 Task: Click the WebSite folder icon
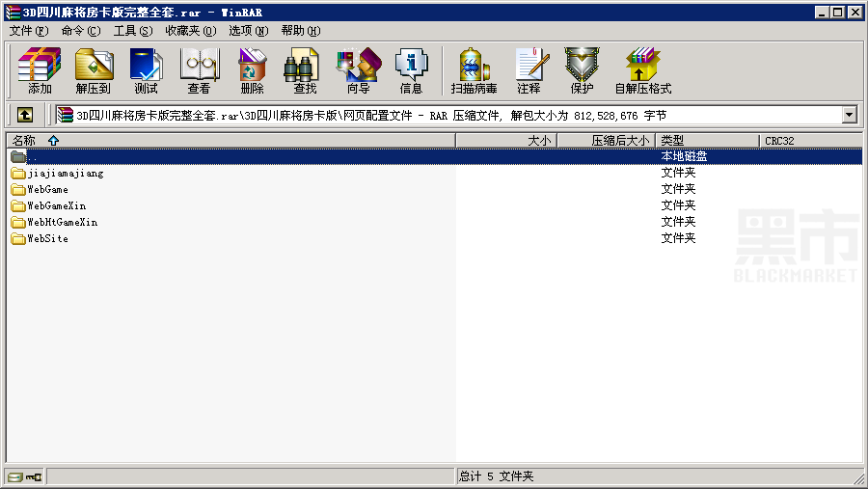(x=18, y=238)
